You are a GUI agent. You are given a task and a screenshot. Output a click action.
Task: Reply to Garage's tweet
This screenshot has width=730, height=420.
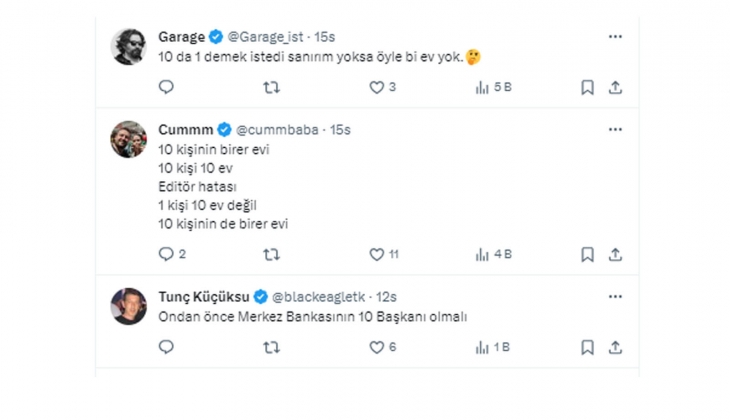[166, 87]
